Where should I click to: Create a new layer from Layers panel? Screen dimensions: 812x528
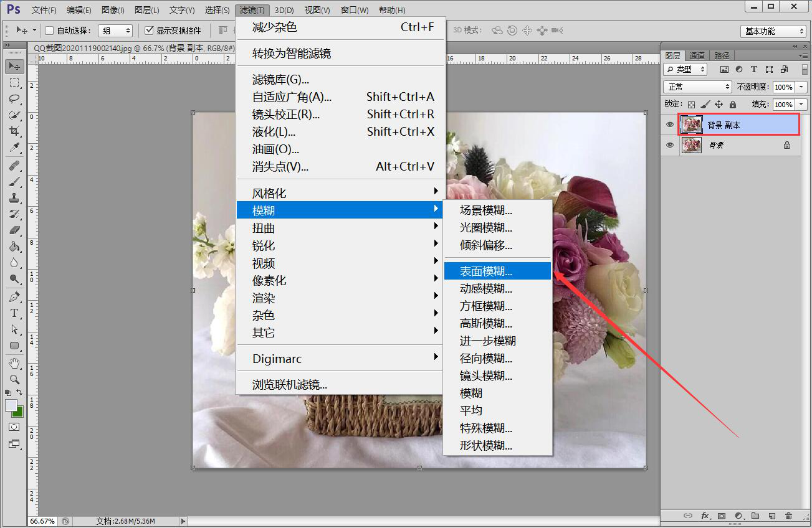click(771, 516)
